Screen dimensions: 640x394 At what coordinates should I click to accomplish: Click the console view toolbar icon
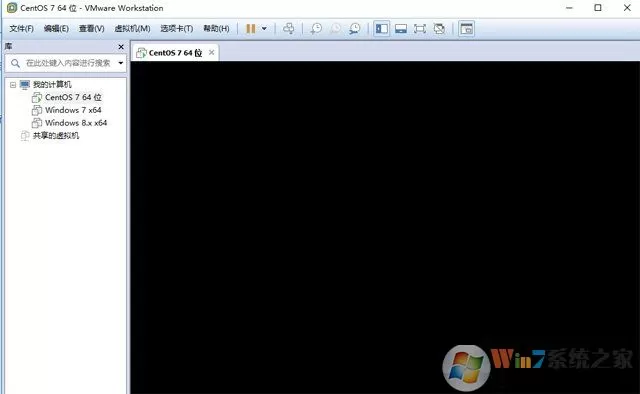pos(467,29)
